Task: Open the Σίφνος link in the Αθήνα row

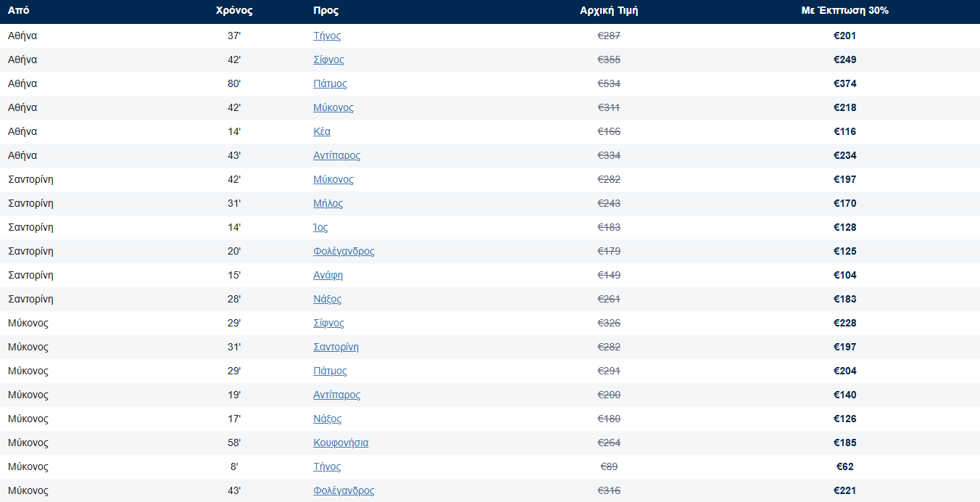Action: coord(328,59)
